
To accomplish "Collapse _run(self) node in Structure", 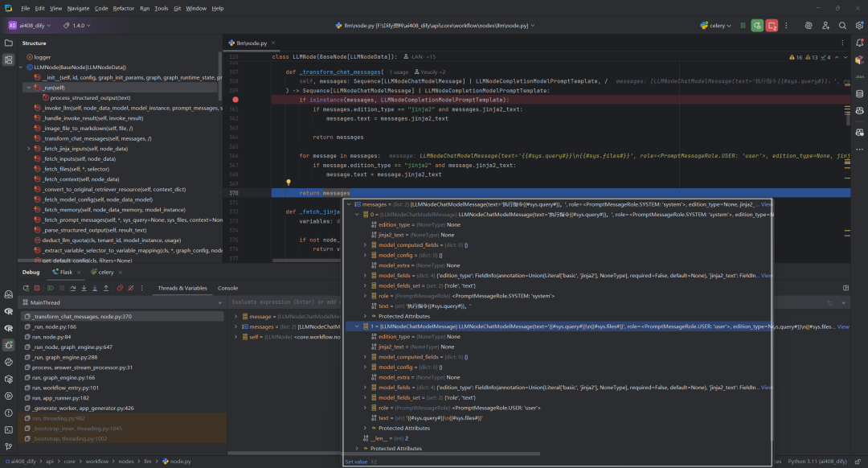I will pyautogui.click(x=29, y=88).
